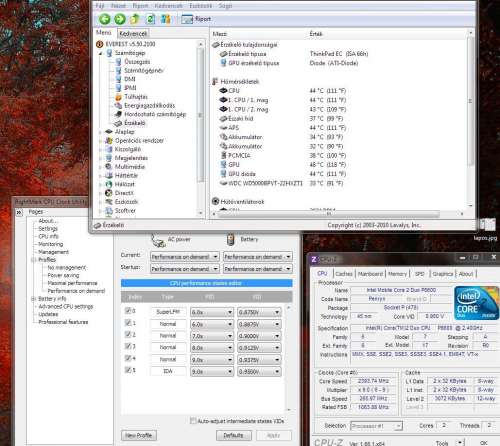Open Current Battery profile dropdown
This screenshot has height=446, width=500.
[x=258, y=257]
